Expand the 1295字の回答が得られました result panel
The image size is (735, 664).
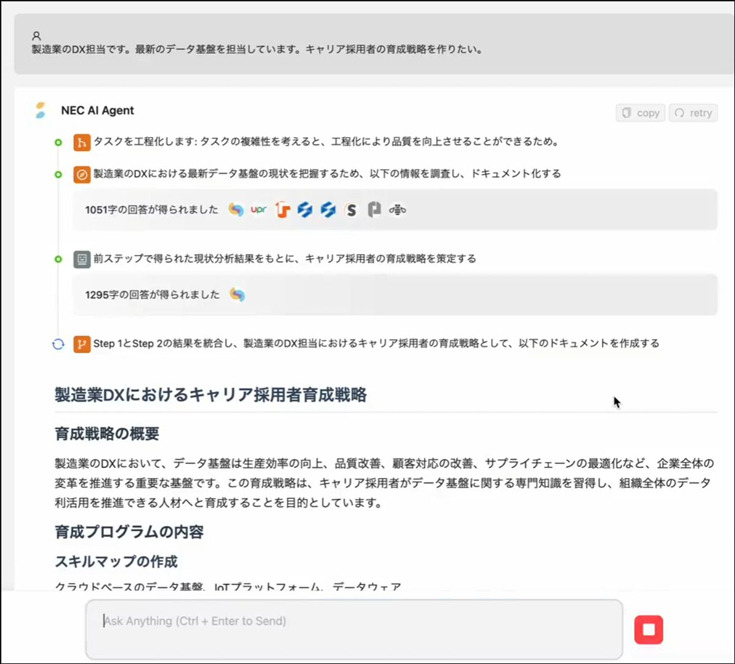(x=152, y=295)
